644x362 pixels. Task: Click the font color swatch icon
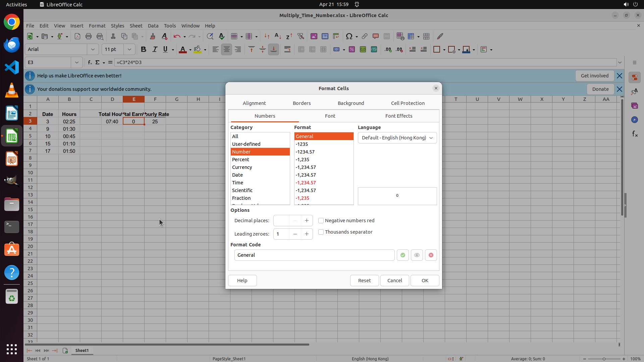182,50
